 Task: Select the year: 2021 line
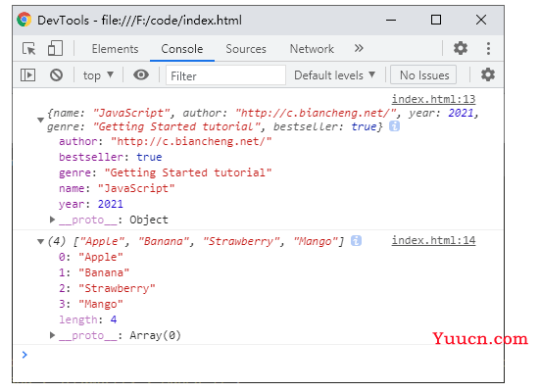coord(91,204)
